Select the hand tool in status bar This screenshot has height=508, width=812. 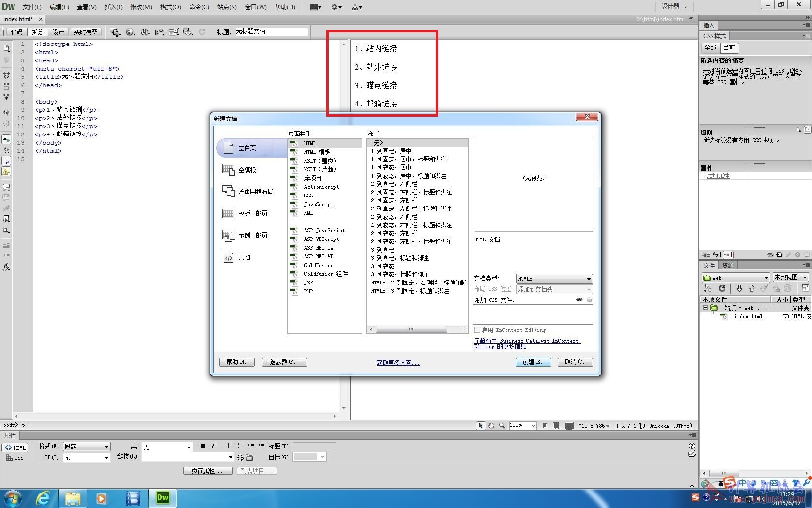[x=491, y=426]
